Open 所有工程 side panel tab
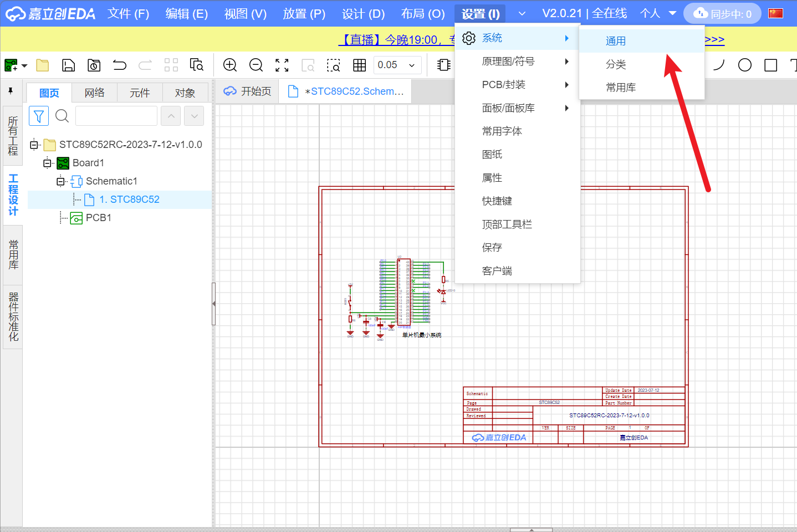The width and height of the screenshot is (797, 532). [13, 135]
